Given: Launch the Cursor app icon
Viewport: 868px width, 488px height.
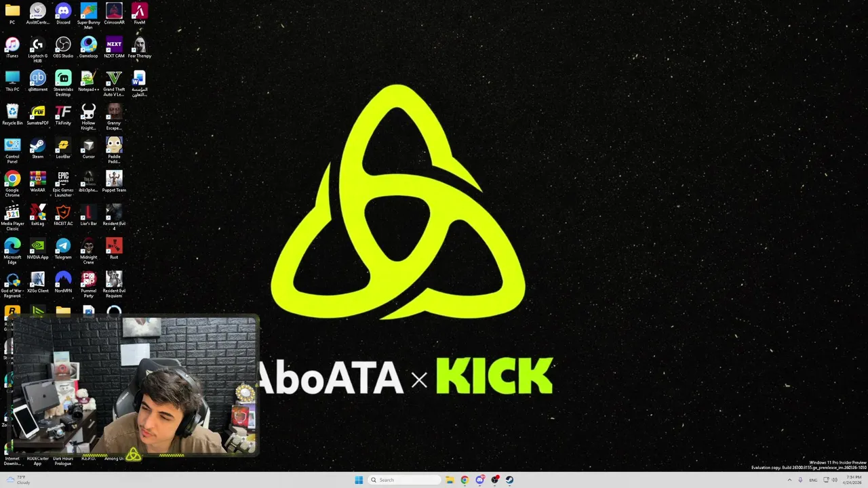Looking at the screenshot, I should coord(88,148).
